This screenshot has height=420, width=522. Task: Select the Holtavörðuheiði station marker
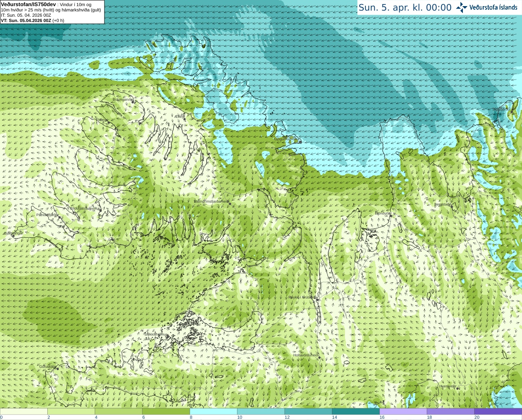[319, 358]
